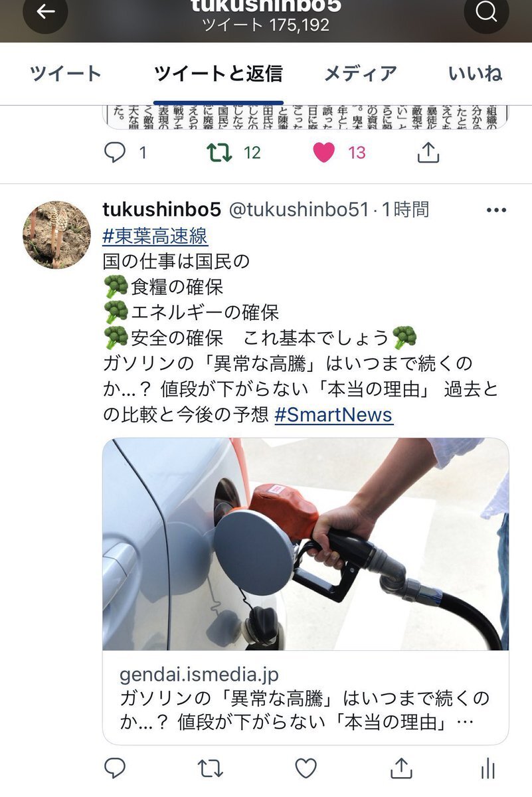Switch to the ツイート tab
The image size is (532, 797).
[66, 74]
